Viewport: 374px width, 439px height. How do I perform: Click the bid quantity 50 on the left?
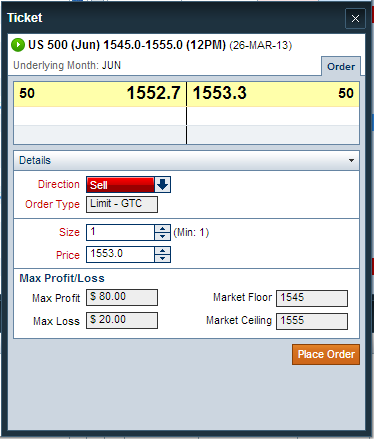coord(27,93)
